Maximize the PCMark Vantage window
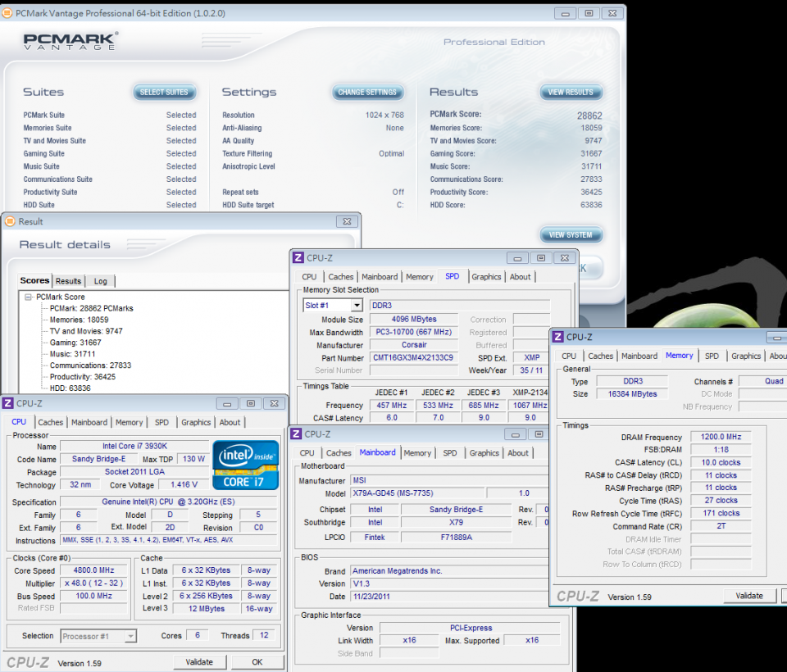The height and width of the screenshot is (672, 787). (x=589, y=13)
